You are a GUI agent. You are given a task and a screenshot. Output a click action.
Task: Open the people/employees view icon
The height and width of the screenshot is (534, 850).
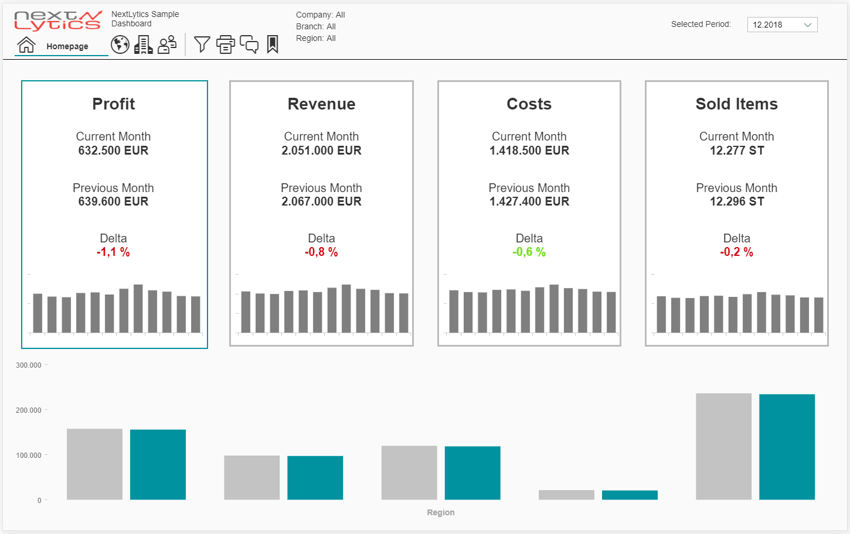pos(167,44)
